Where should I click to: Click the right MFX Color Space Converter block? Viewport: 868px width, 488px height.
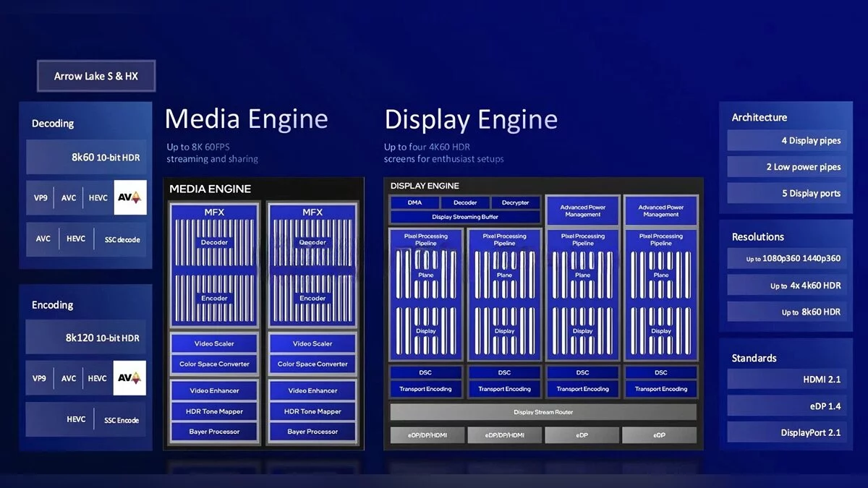tap(312, 364)
